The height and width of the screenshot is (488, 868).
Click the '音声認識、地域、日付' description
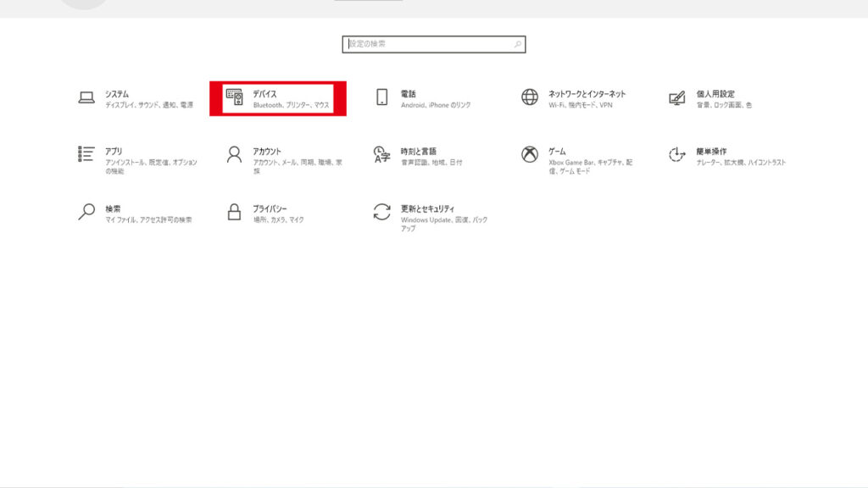431,162
